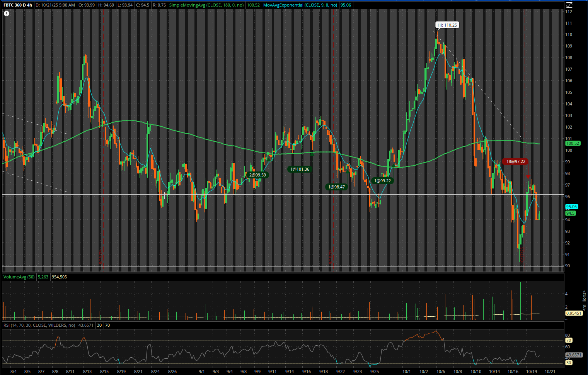Click the RSI 70 overbought axis tag

pos(568,340)
